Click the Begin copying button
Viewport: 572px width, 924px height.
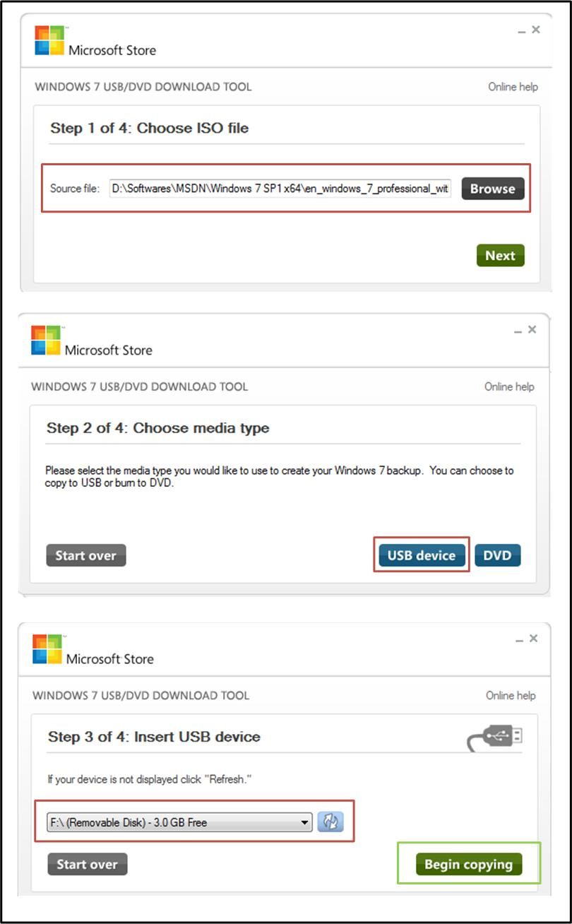[x=468, y=864]
